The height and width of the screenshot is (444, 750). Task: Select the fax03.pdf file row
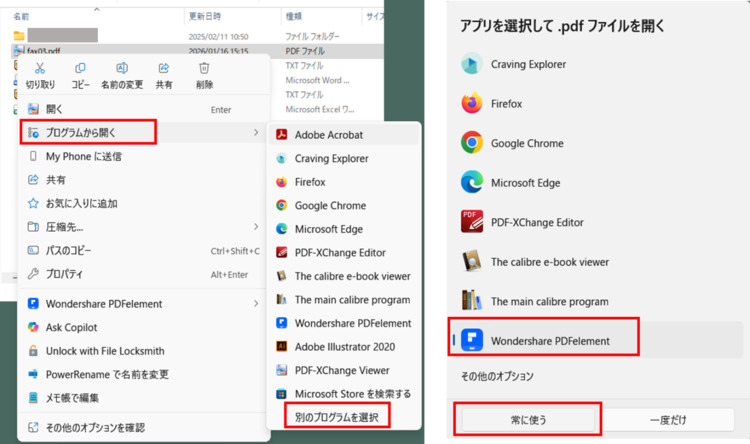pyautogui.click(x=197, y=51)
